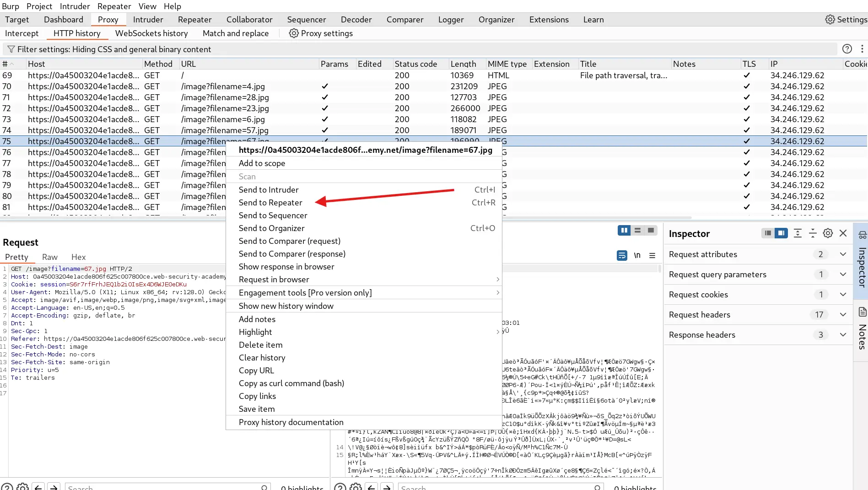Screen dimensions: 868x490
Task: Go to next request search match
Action: tap(54, 488)
